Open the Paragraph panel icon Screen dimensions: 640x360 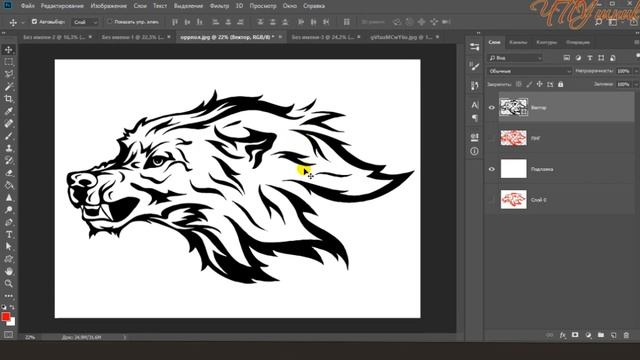tap(474, 118)
